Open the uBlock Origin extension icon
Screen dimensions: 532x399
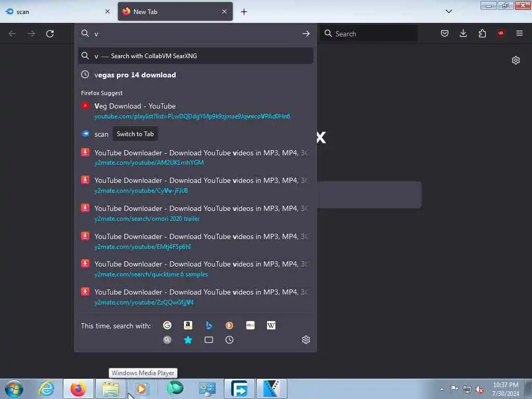point(501,33)
